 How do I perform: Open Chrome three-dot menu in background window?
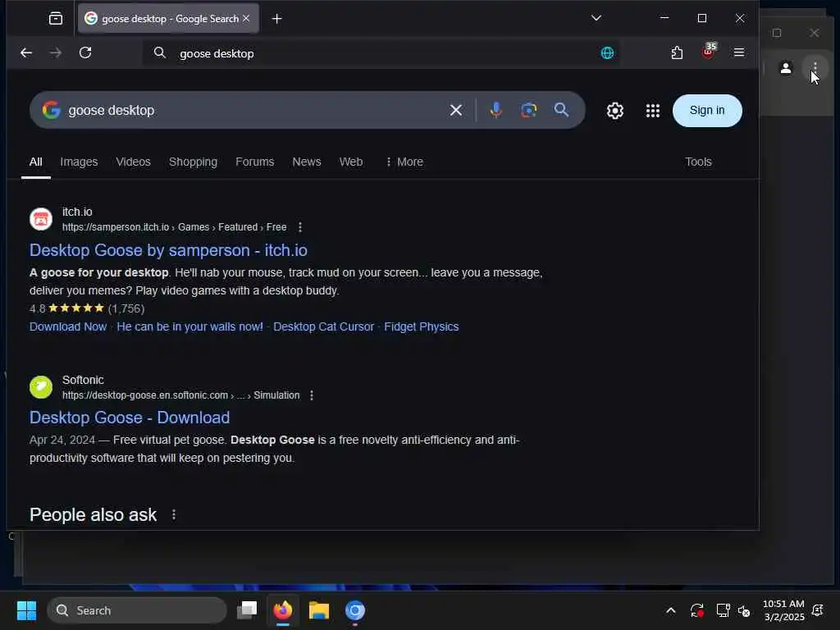(815, 68)
